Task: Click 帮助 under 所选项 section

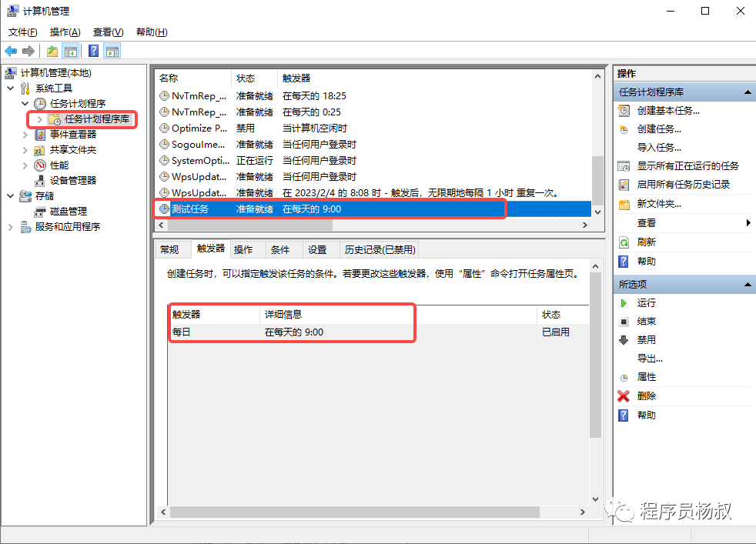Action: point(647,416)
